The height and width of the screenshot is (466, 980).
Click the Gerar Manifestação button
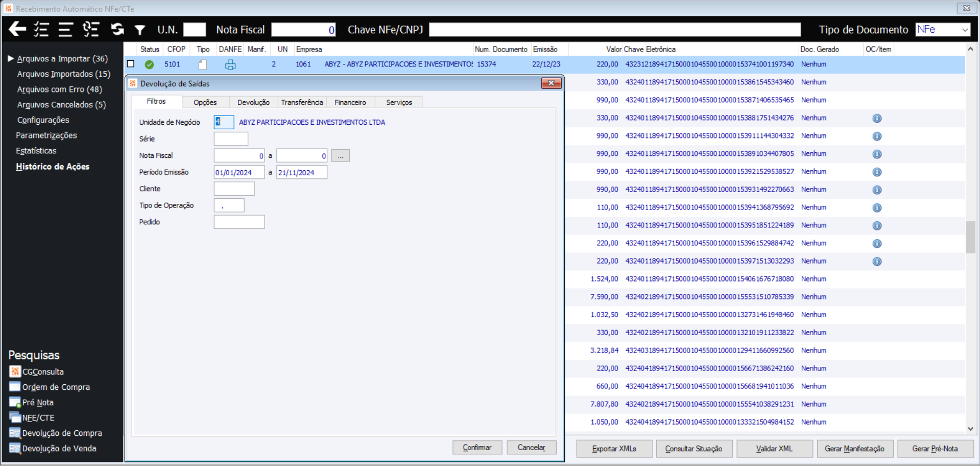(x=855, y=449)
